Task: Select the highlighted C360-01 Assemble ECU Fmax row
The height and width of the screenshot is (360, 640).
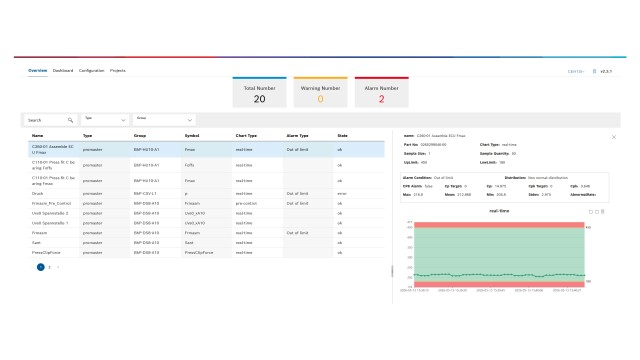Action: click(206, 149)
